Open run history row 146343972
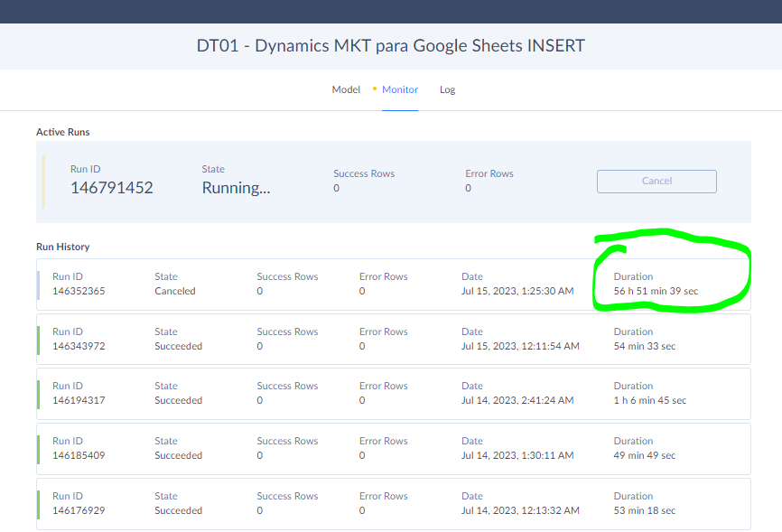The image size is (782, 532). [x=394, y=340]
